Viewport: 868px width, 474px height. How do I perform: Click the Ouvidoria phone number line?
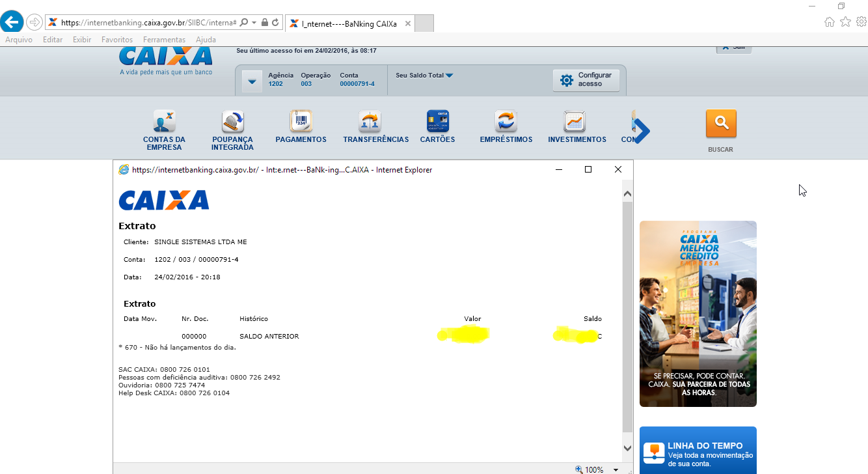[x=161, y=385]
